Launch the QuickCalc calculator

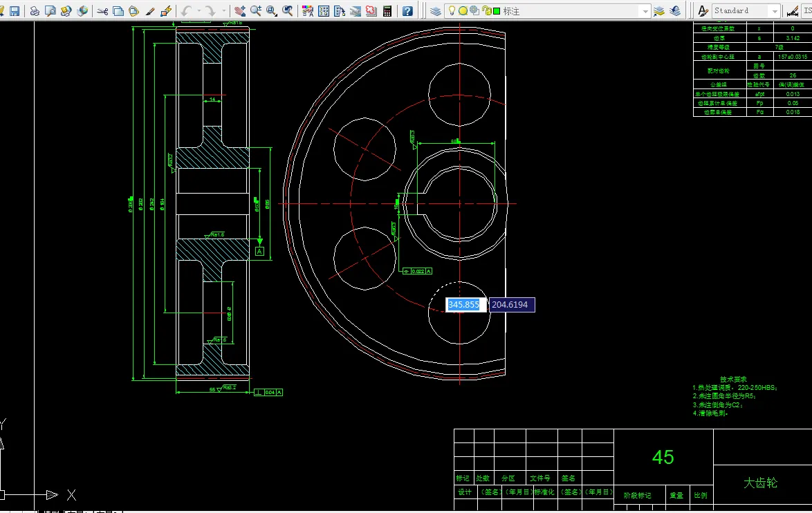click(x=387, y=11)
